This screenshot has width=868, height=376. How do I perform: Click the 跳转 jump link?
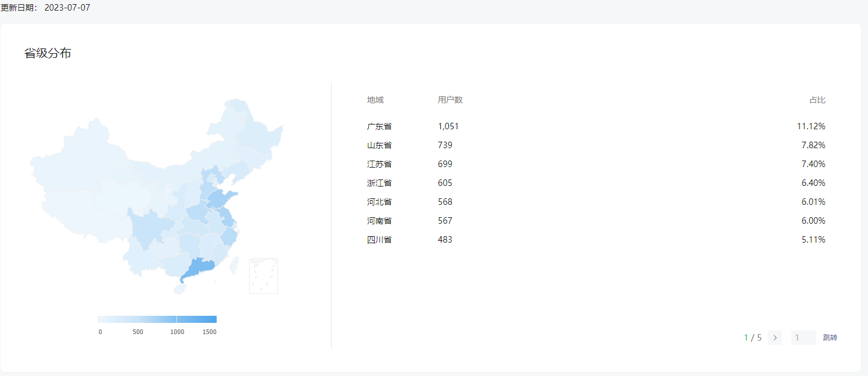click(x=830, y=338)
